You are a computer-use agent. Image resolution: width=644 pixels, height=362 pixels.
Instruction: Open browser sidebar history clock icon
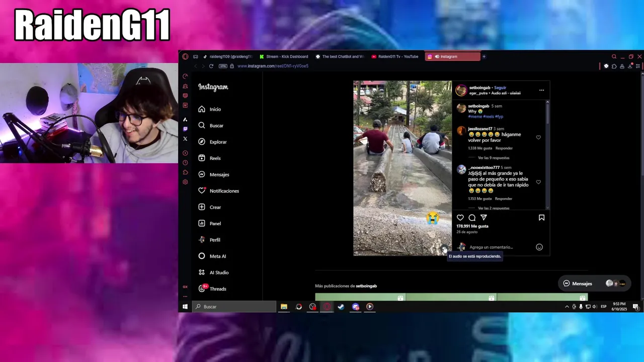pos(185,163)
